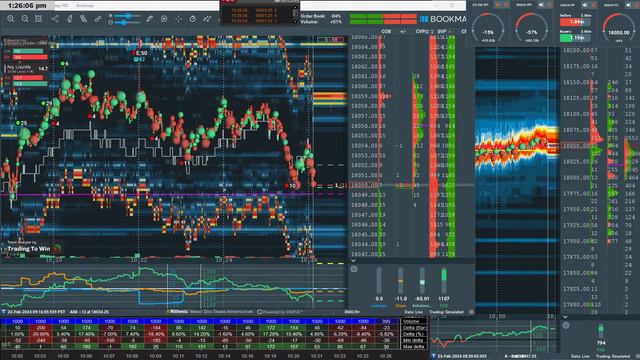Click price 18200.00 in the right ladder
Viewport: 640px width, 360px height.
tap(576, 50)
